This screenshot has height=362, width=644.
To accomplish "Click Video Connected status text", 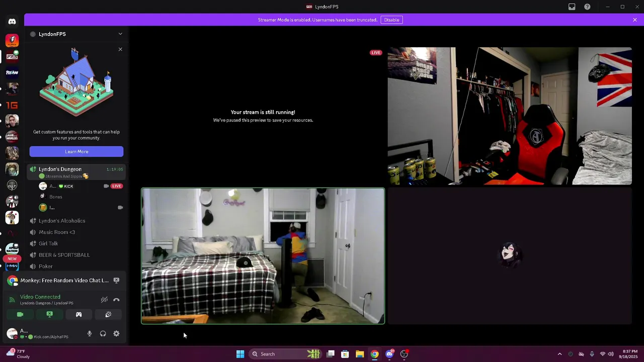I will tap(40, 297).
